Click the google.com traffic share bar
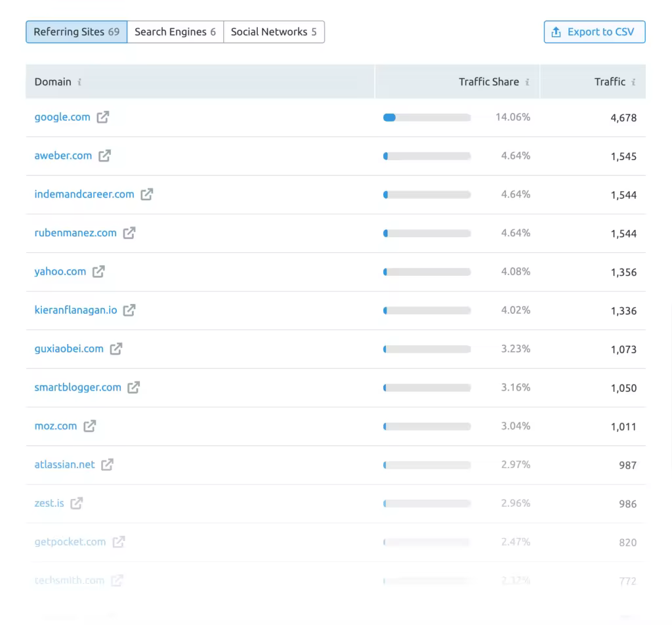 [x=427, y=118]
